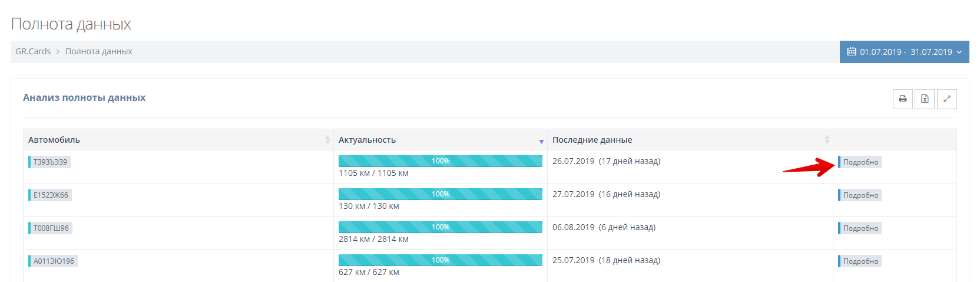
Task: Click the calendar icon in date picker
Action: coord(852,52)
